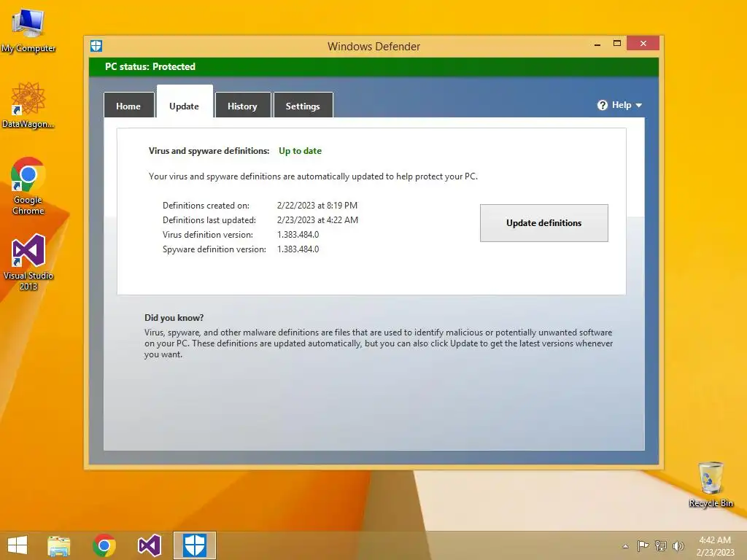Screen dimensions: 747x560
Task: Select the Recycle Bin desktop icon
Action: pyautogui.click(x=711, y=485)
